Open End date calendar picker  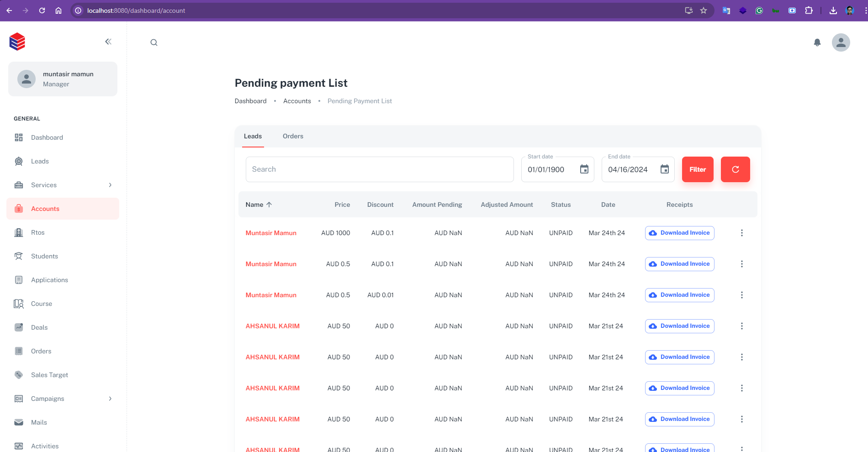(664, 169)
